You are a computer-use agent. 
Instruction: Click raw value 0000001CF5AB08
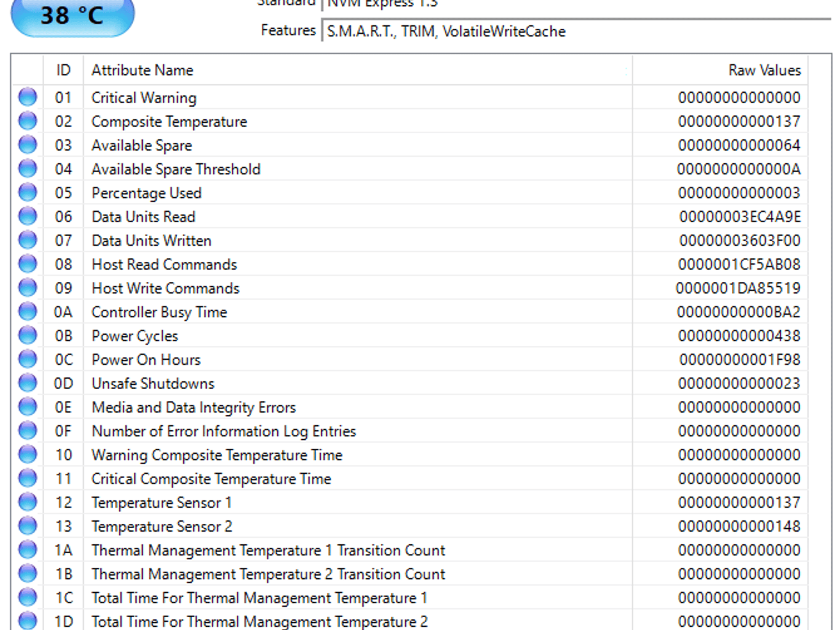(739, 264)
